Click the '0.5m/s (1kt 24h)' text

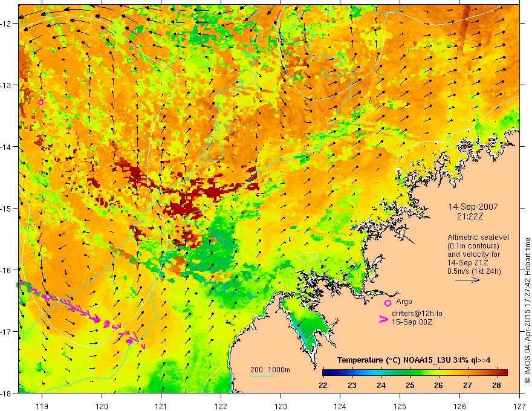pyautogui.click(x=474, y=271)
